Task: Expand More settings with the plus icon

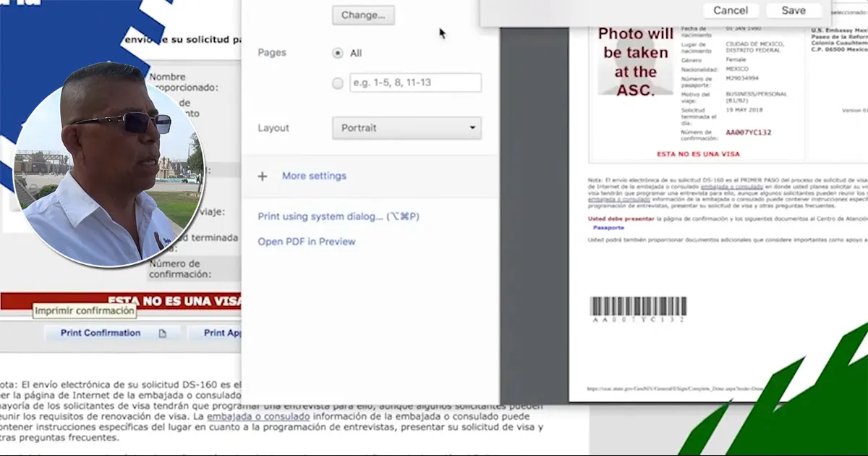Action: (263, 176)
